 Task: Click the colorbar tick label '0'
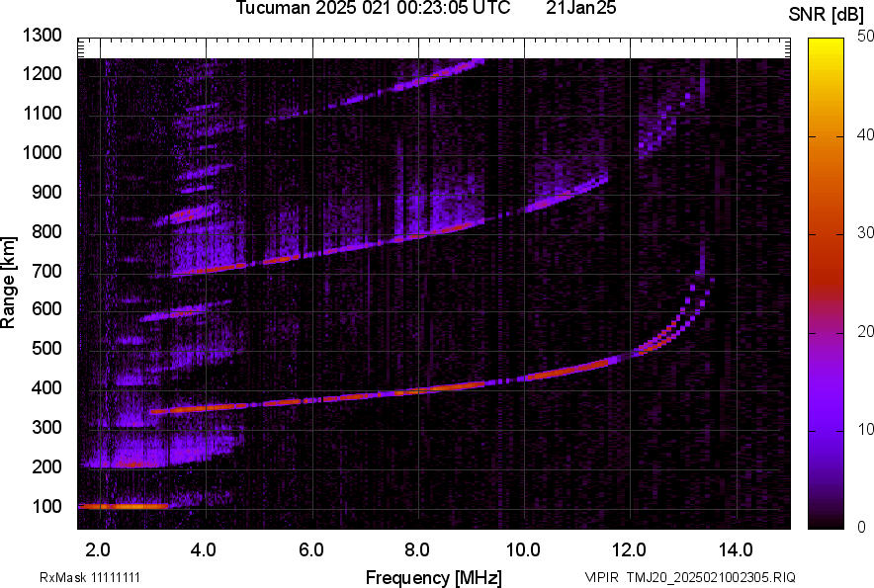click(862, 527)
